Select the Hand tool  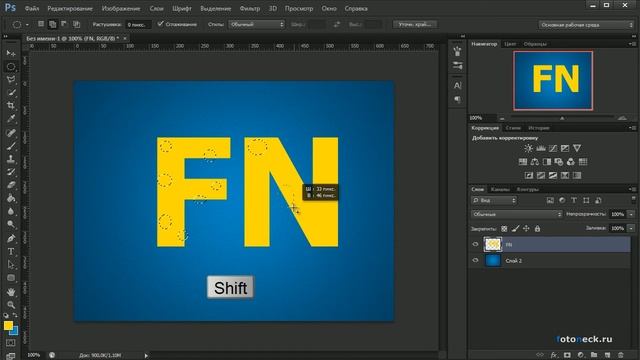click(11, 291)
